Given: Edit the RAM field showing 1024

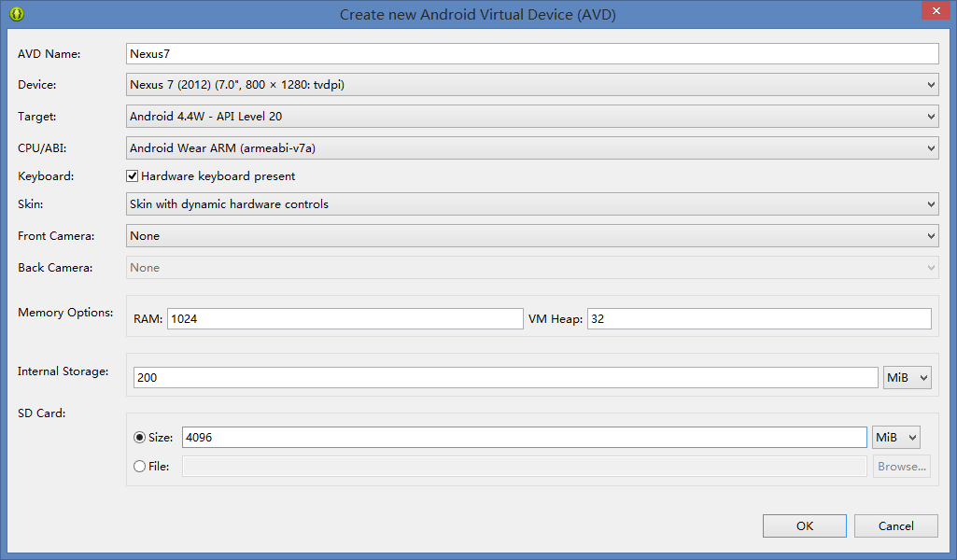Looking at the screenshot, I should pyautogui.click(x=345, y=319).
